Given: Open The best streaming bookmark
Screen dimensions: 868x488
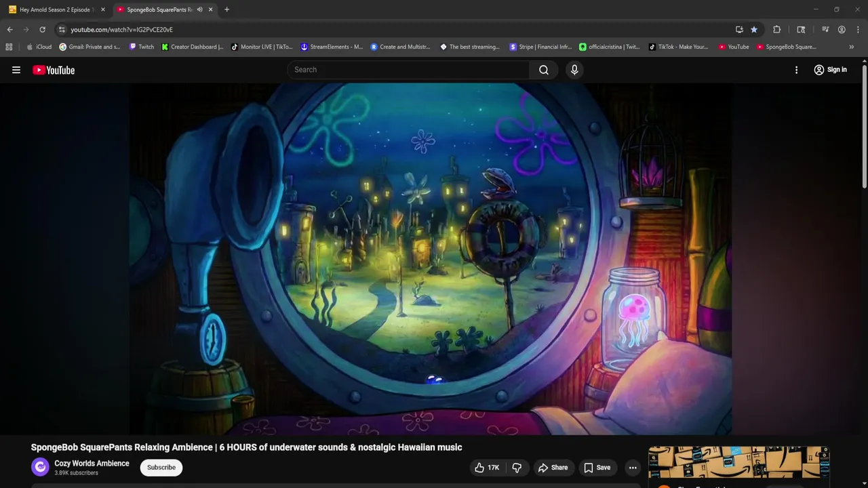Looking at the screenshot, I should click(x=470, y=47).
